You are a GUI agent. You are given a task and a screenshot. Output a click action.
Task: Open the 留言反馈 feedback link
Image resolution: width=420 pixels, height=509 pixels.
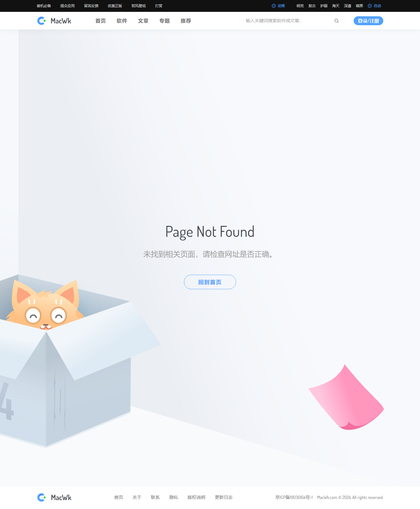coord(91,6)
